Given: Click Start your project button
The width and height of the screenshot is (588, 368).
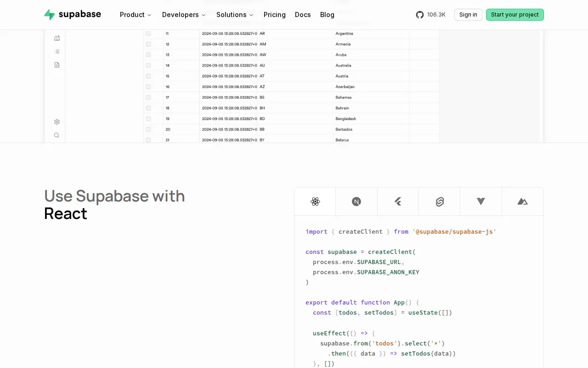Looking at the screenshot, I should (x=515, y=15).
